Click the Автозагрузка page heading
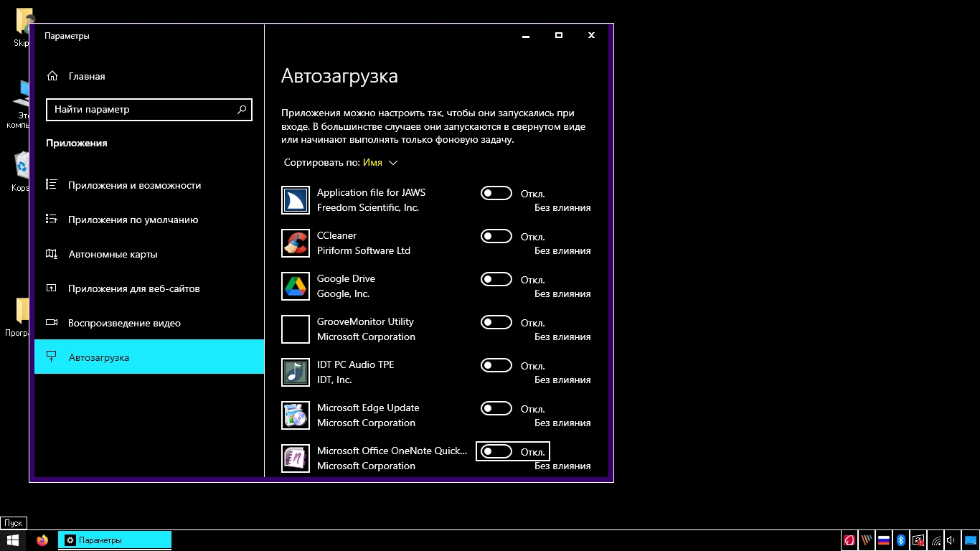Image resolution: width=980 pixels, height=551 pixels. tap(339, 76)
